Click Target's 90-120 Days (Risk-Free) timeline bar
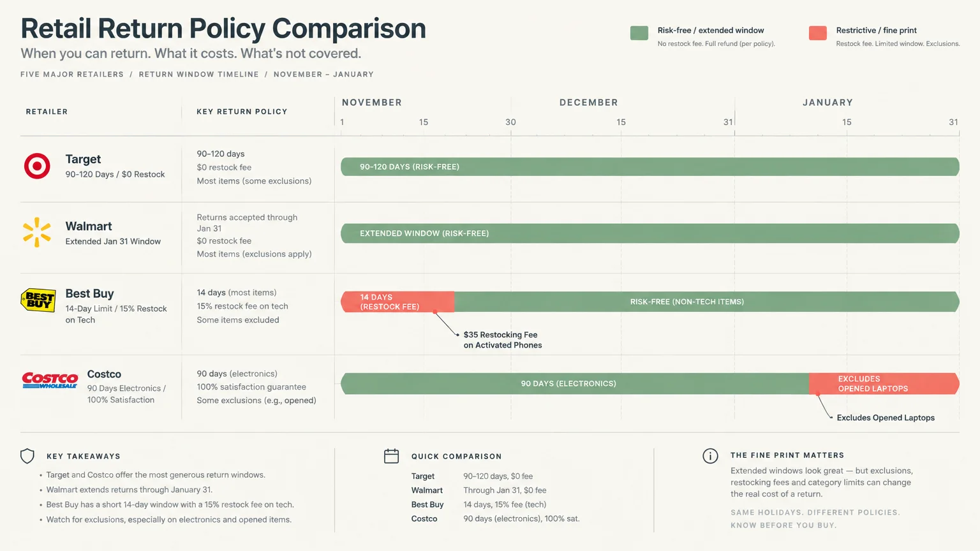 [x=650, y=166]
